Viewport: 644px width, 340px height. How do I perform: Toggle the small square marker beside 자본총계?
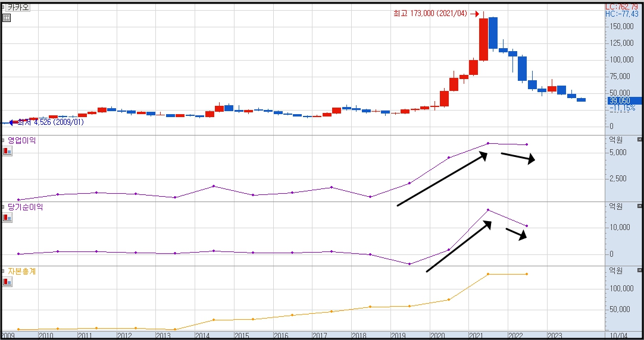[4, 270]
